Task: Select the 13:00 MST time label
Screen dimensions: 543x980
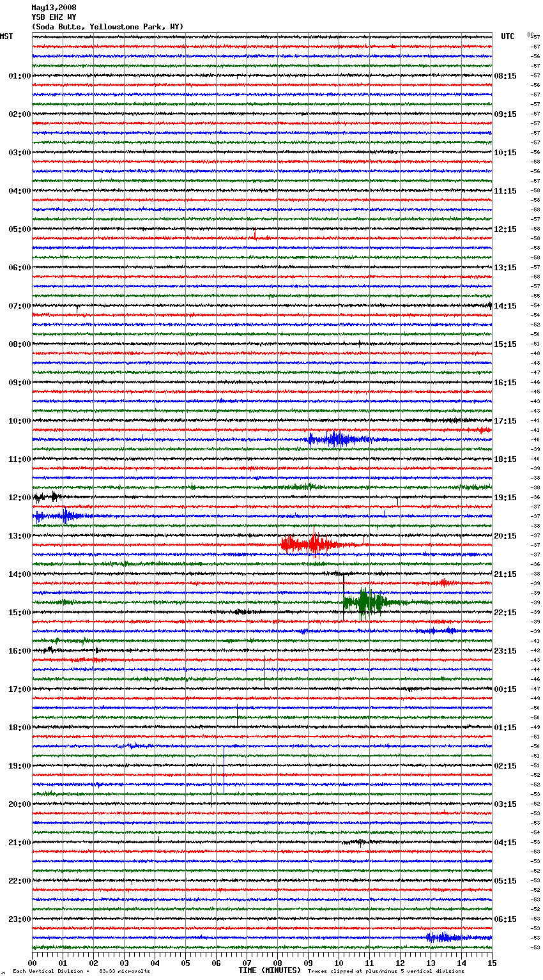Action: (19, 536)
